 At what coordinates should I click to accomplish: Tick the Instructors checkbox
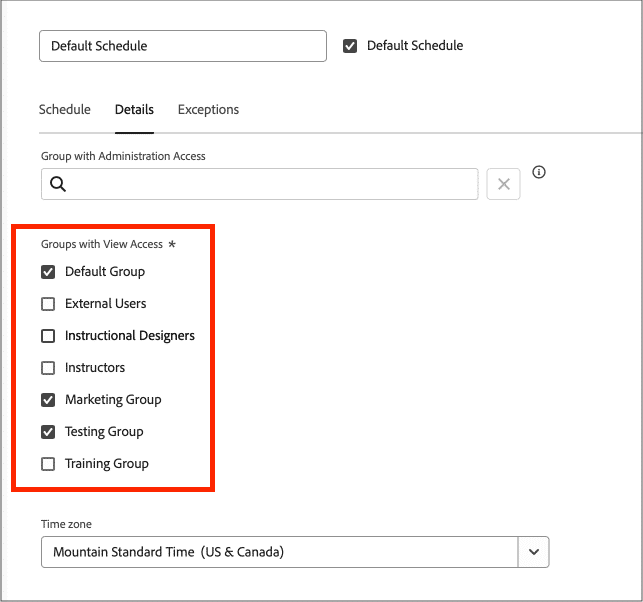point(48,368)
